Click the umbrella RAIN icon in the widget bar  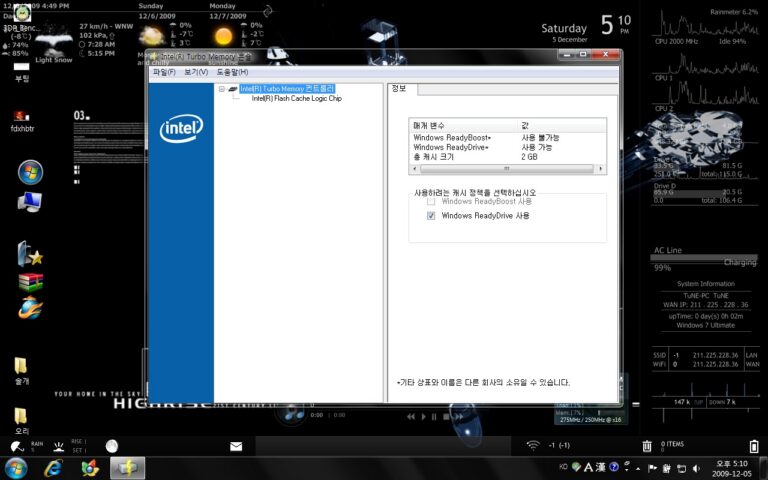click(17, 446)
